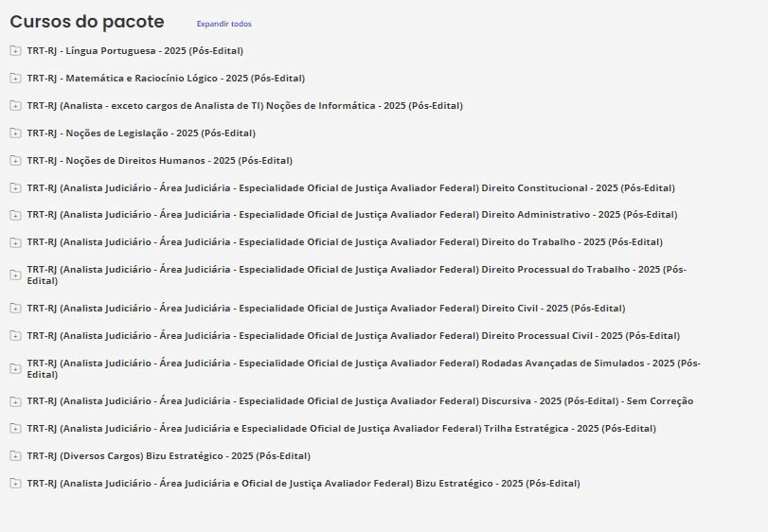Open Noções de Direitos Humanos via plus icon
The width and height of the screenshot is (768, 532).
[x=15, y=160]
